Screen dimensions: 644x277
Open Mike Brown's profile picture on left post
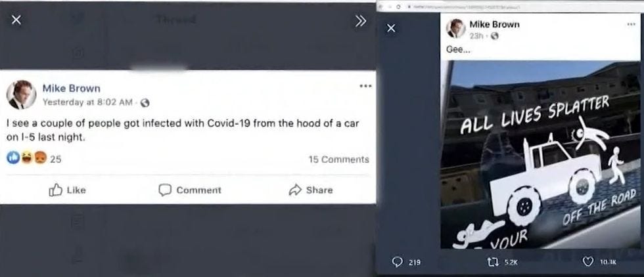point(21,95)
